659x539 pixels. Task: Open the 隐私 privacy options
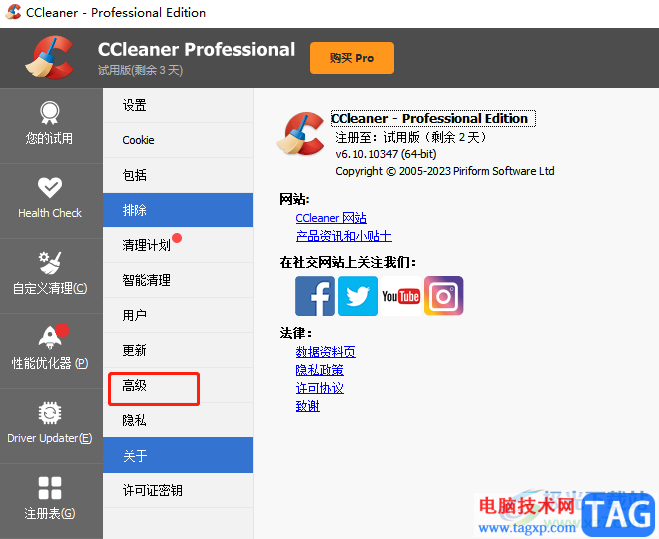[178, 420]
